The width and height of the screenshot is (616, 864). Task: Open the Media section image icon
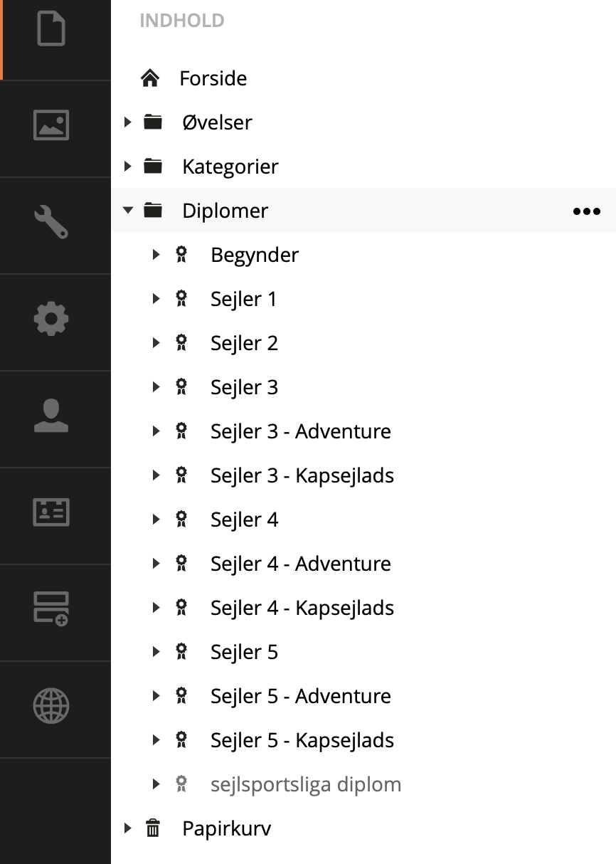(x=51, y=125)
